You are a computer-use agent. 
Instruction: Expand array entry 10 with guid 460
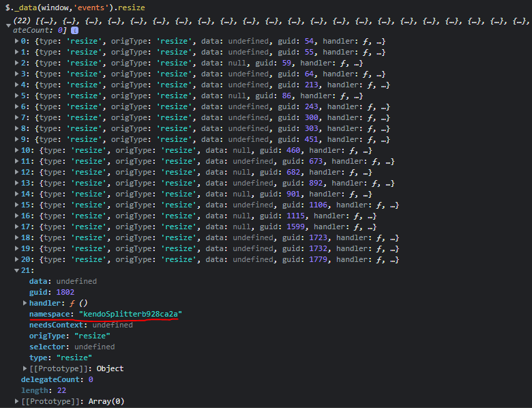[x=16, y=150]
